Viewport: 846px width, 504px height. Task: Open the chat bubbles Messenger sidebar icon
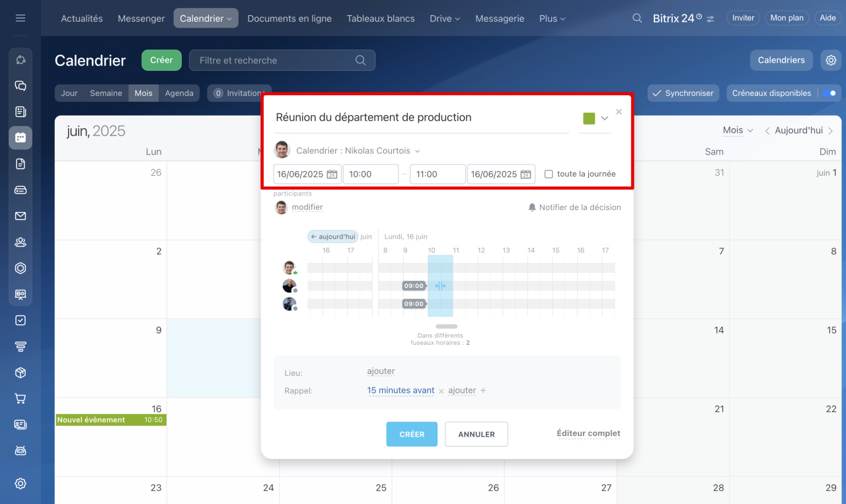[20, 86]
